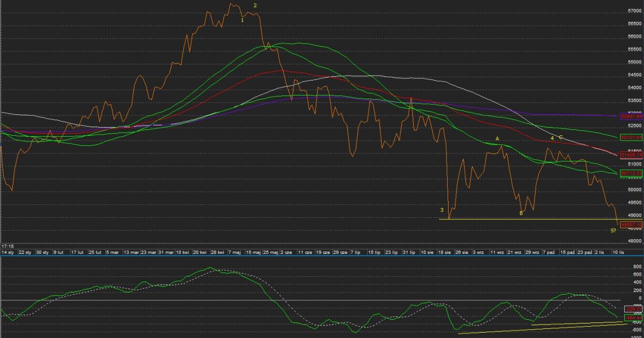Click the 57000 level on the price scale

click(634, 11)
